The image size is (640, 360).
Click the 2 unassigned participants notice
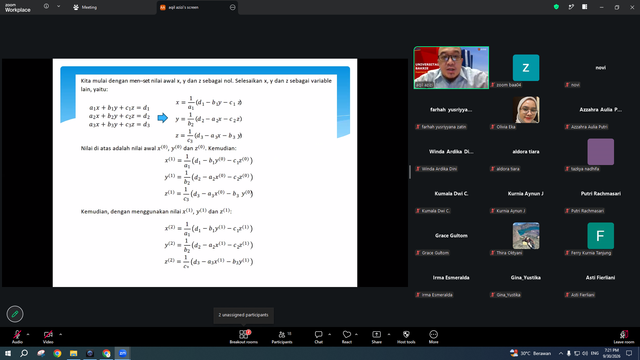[x=243, y=315]
